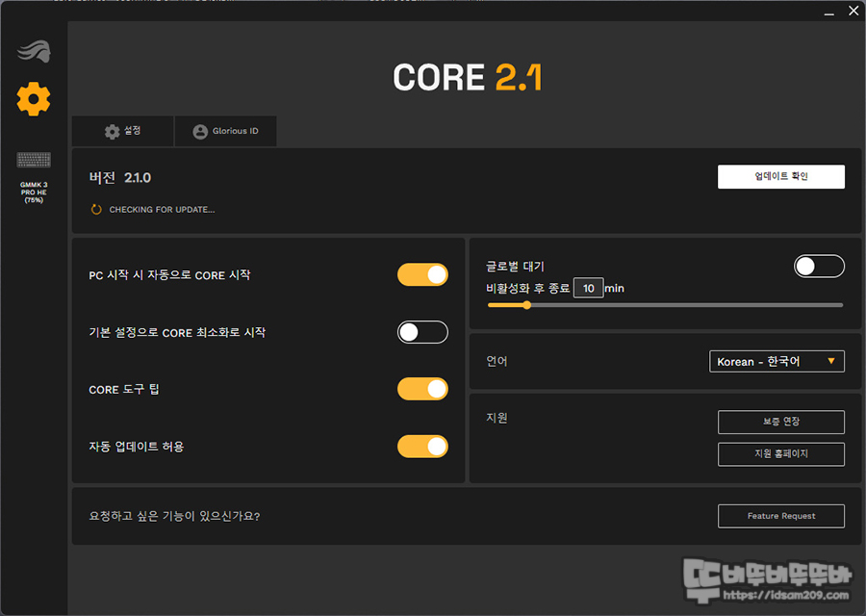Image resolution: width=866 pixels, height=616 pixels.
Task: Select the GMMK 3 PRO HE keyboard device
Action: click(x=34, y=177)
